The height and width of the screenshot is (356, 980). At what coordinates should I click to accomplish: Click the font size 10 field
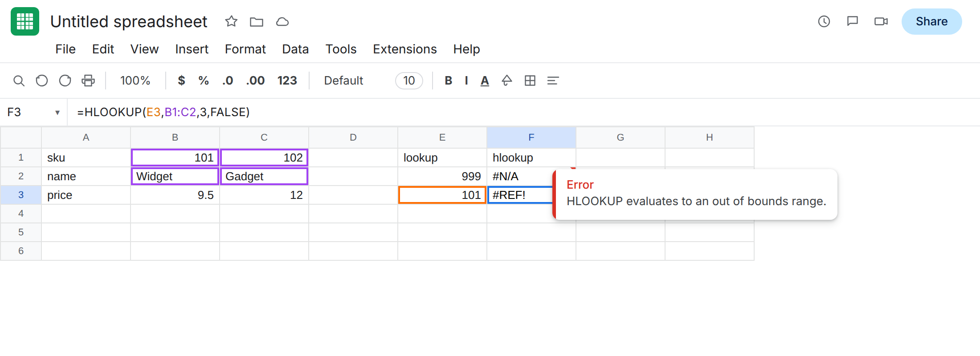(x=409, y=81)
